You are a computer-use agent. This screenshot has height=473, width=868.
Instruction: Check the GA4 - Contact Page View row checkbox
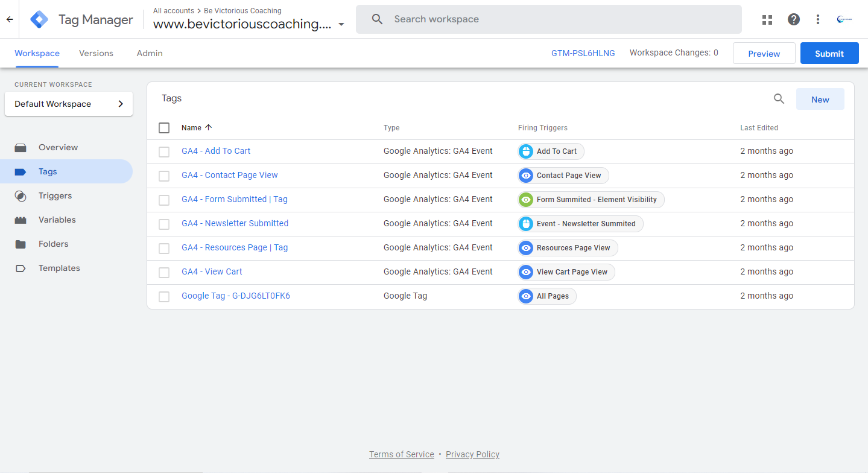164,176
